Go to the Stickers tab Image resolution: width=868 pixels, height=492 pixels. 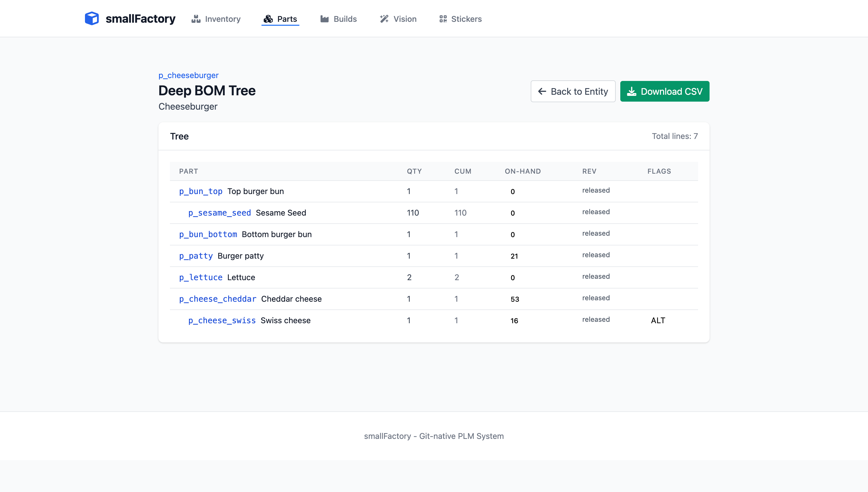point(466,19)
